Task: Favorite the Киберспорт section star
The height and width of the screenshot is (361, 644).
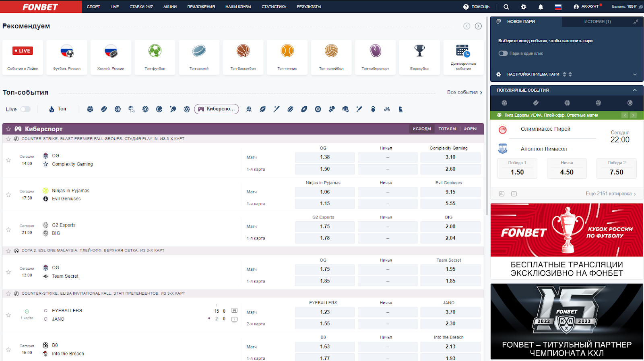Action: [x=8, y=129]
